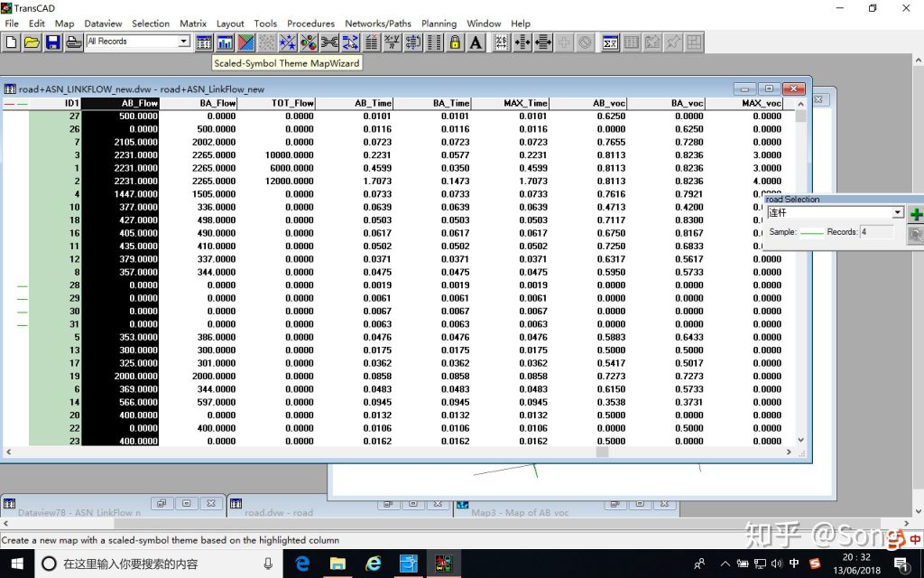Launch the Color Theme MapWizard icon

[245, 42]
